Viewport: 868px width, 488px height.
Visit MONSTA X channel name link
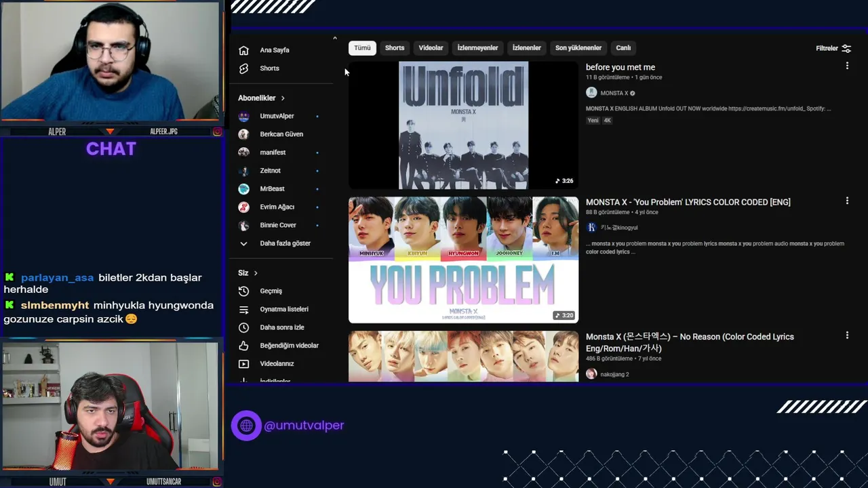coord(614,94)
